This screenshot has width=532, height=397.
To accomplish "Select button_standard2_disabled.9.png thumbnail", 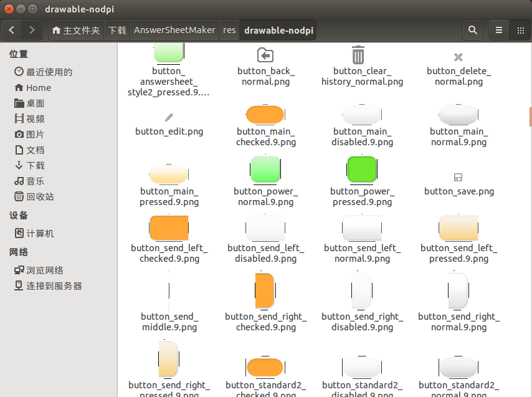I will [x=362, y=367].
